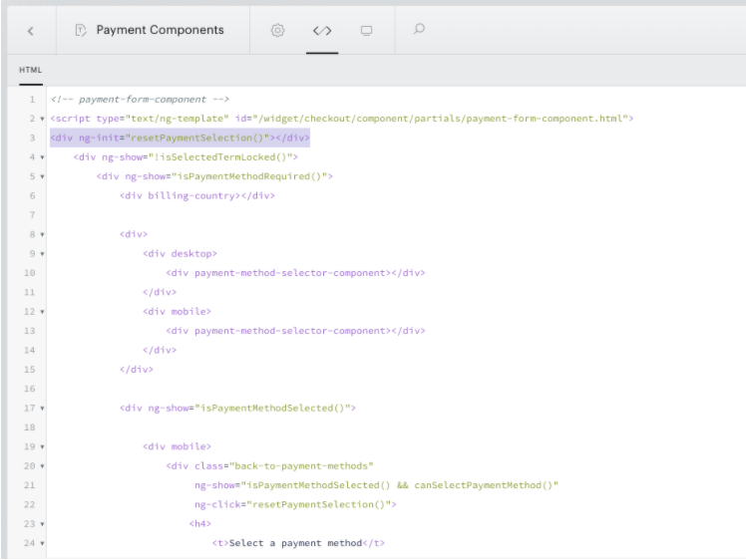
Task: Click the payment-form-component comment on line 1
Action: (x=140, y=100)
